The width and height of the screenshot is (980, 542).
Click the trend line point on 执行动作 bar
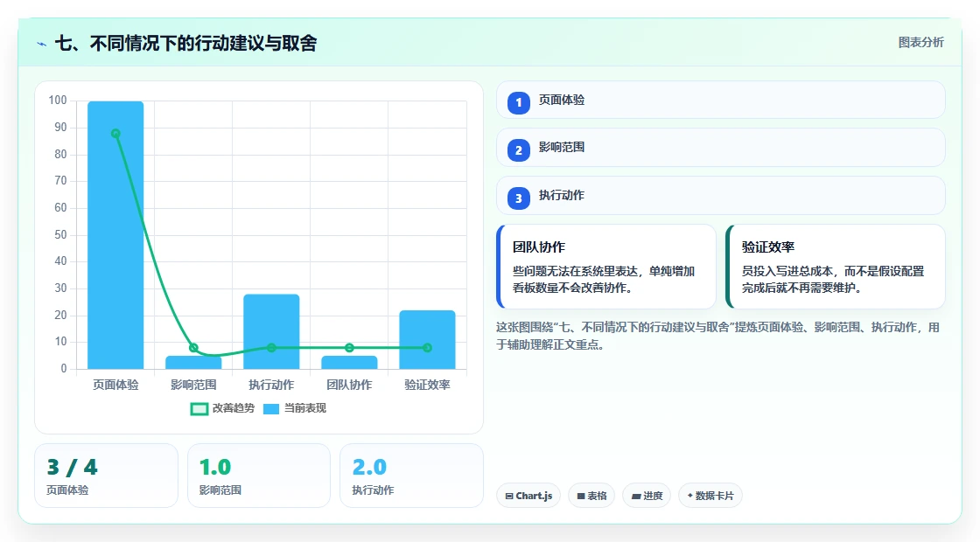tap(271, 348)
